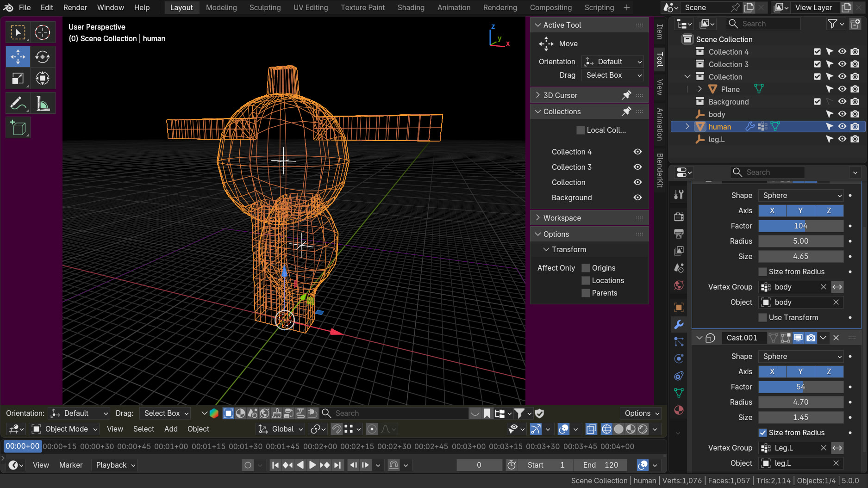Check the Affect Only Origins box
Image resolution: width=868 pixels, height=488 pixels.
point(586,268)
